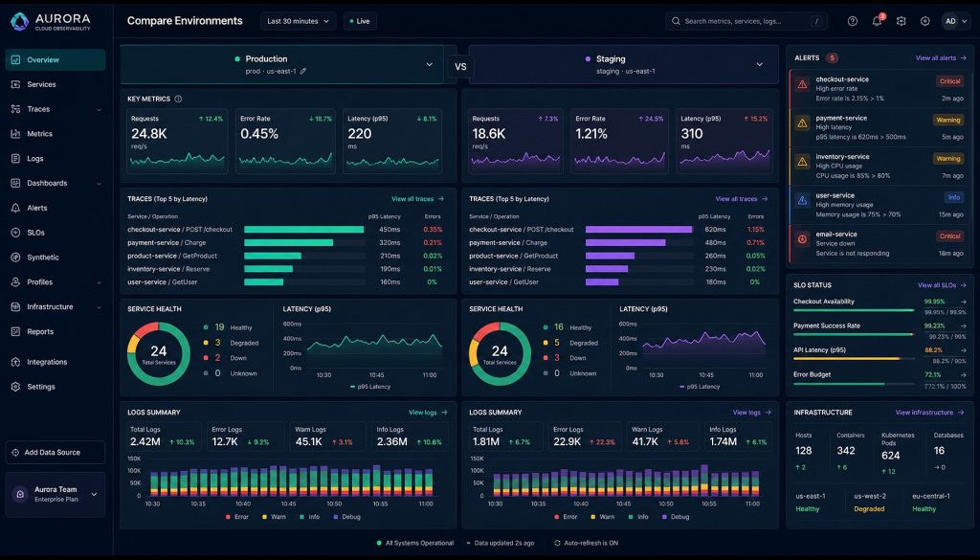Click the VS compare badge
This screenshot has width=980, height=560.
[460, 66]
